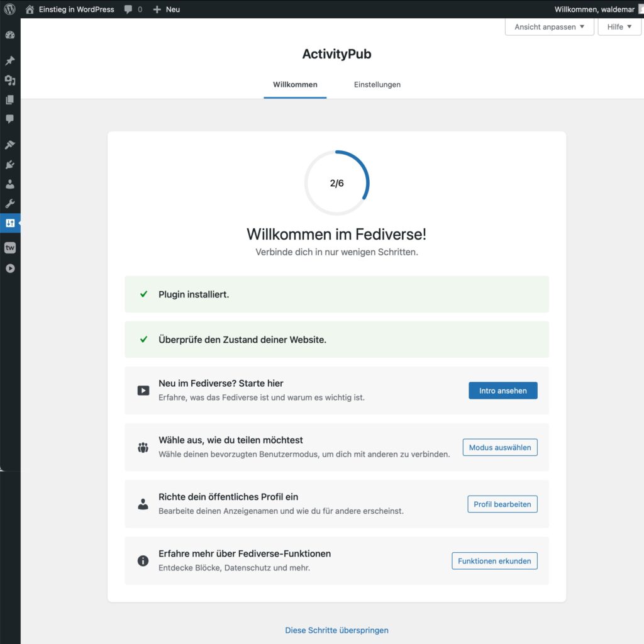Screen dimensions: 644x644
Task: Click the Willkommen im Fediverse! heading
Action: (336, 234)
